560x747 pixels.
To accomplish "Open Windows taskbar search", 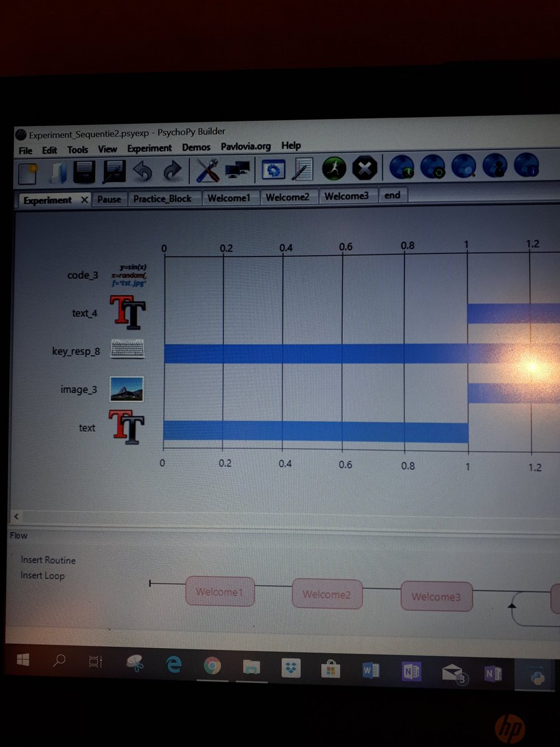I will (59, 662).
